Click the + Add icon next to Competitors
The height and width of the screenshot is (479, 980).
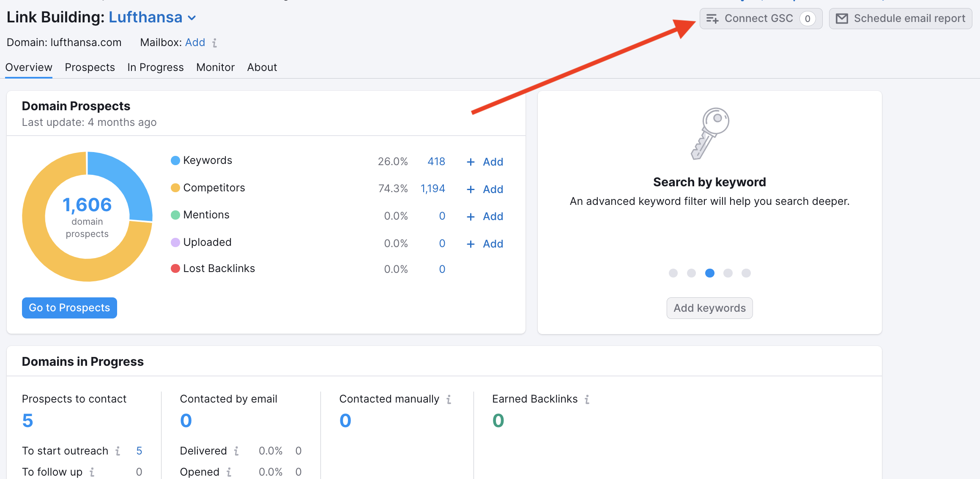470,189
